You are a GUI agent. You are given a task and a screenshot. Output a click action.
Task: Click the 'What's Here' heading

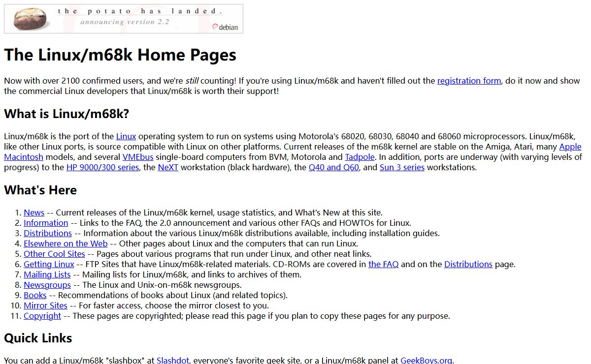tap(40, 190)
